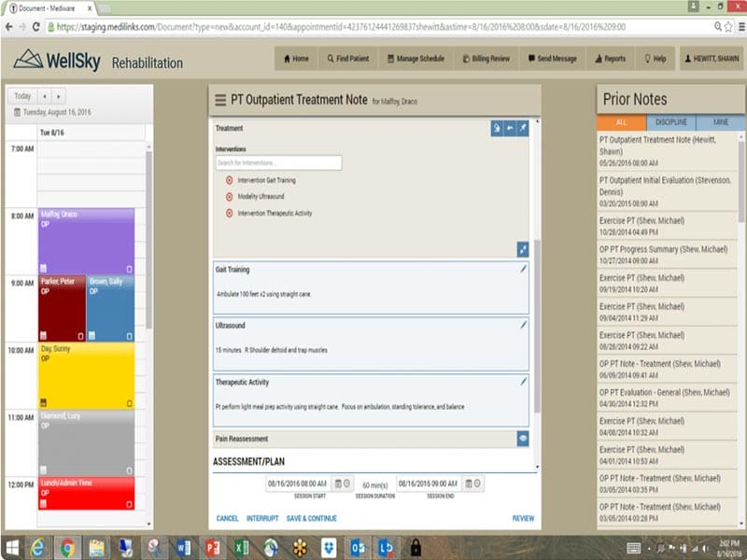Open the Help menu

pos(655,59)
